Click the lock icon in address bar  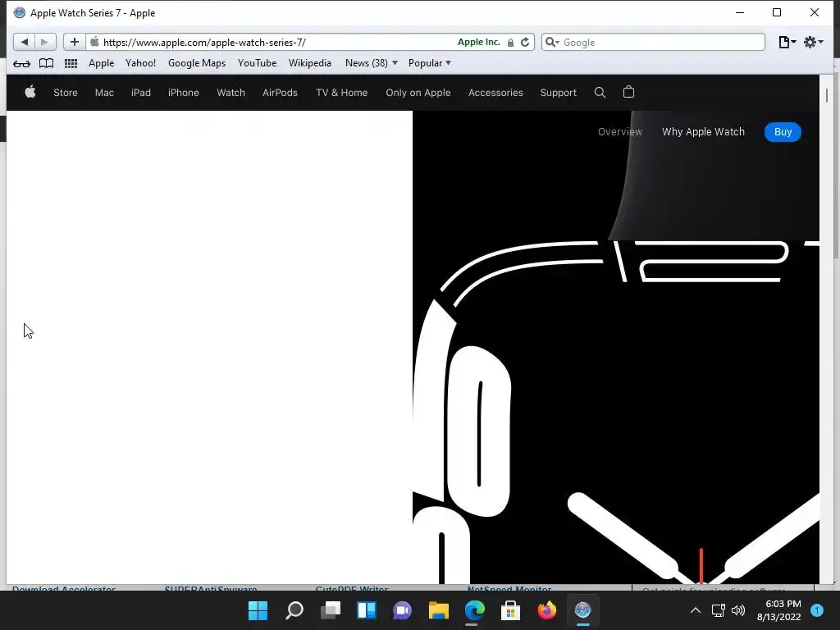point(510,43)
